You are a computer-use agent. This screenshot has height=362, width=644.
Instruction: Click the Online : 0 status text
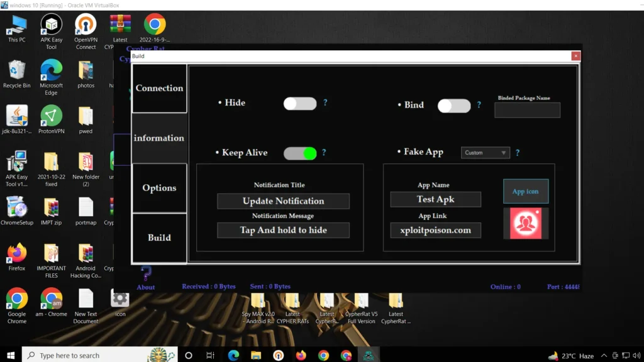pos(506,287)
